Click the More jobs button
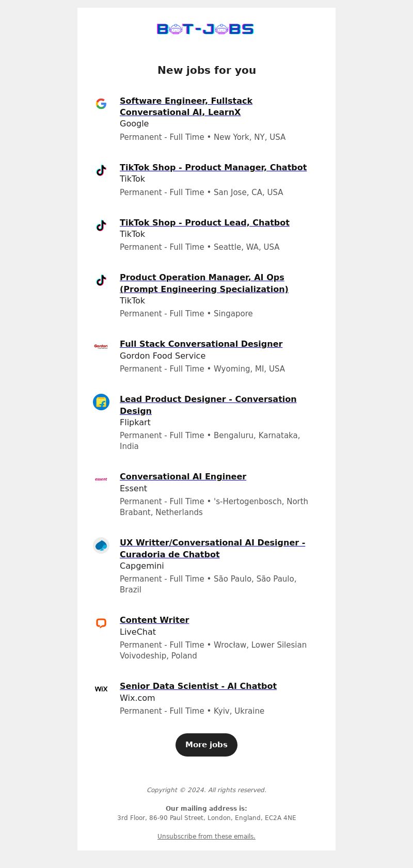 click(x=206, y=745)
